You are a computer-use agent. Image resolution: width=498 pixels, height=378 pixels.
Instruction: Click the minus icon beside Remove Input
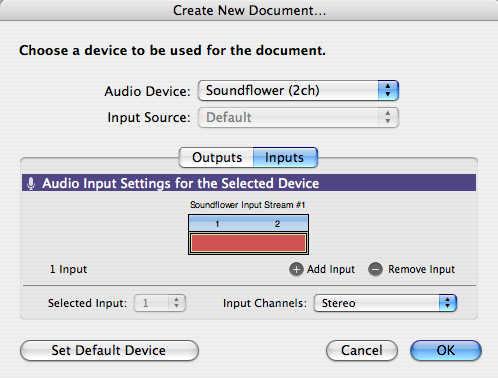375,269
